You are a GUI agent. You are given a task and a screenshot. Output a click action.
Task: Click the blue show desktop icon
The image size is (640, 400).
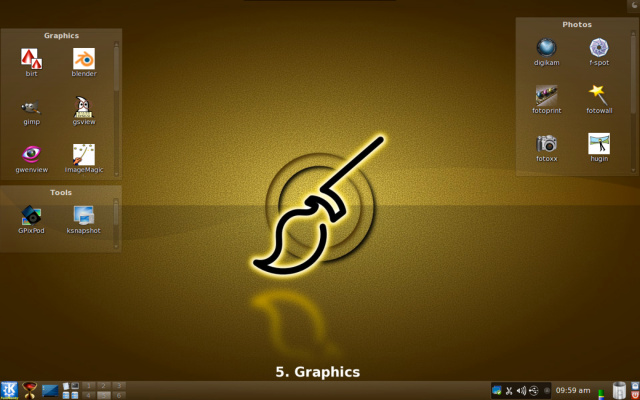point(50,391)
